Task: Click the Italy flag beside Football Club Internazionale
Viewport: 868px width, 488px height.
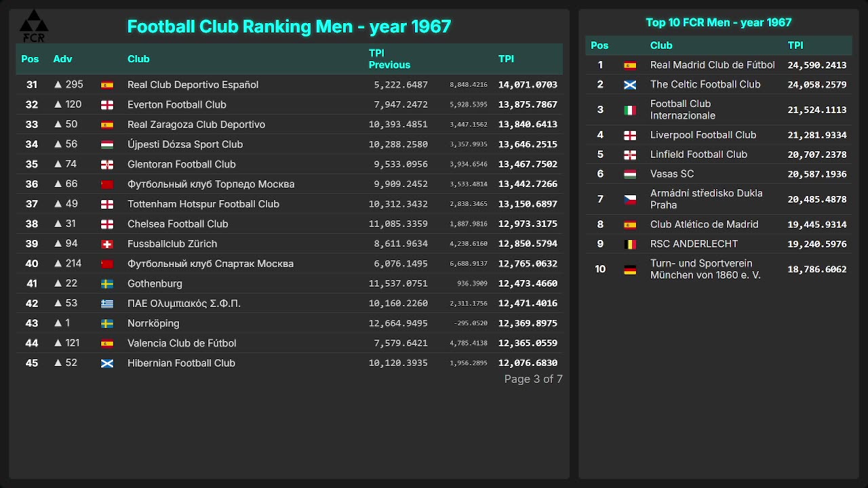Action: 630,110
